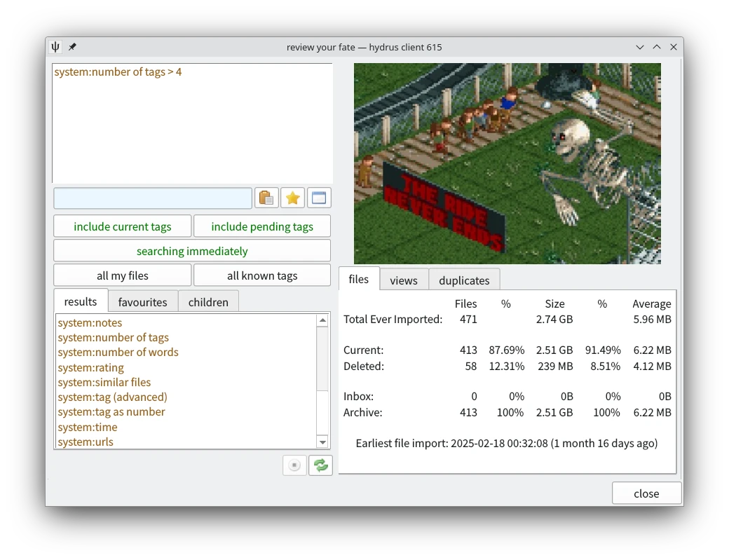Toggle the include pending tags button
Screen dimensions: 729x560
click(x=262, y=226)
